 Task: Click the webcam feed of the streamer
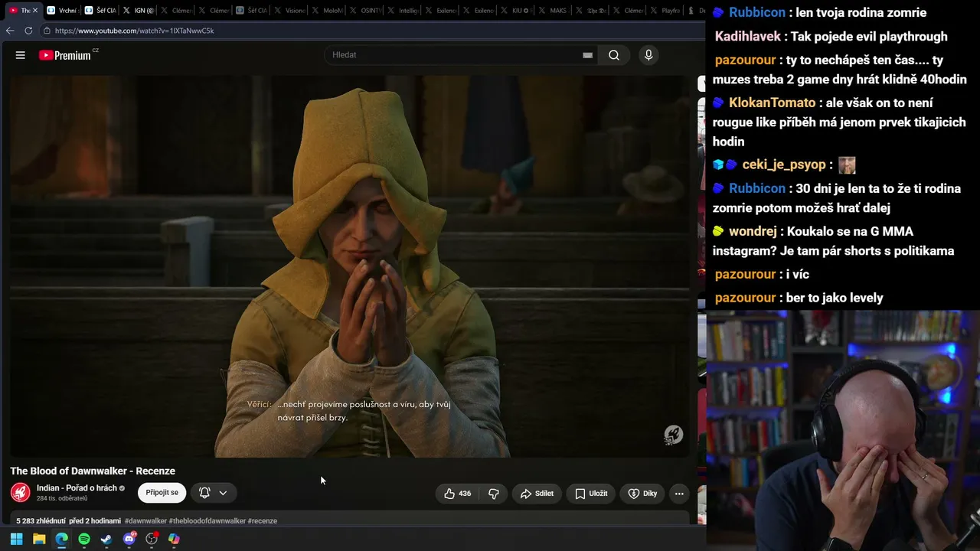coord(843,431)
